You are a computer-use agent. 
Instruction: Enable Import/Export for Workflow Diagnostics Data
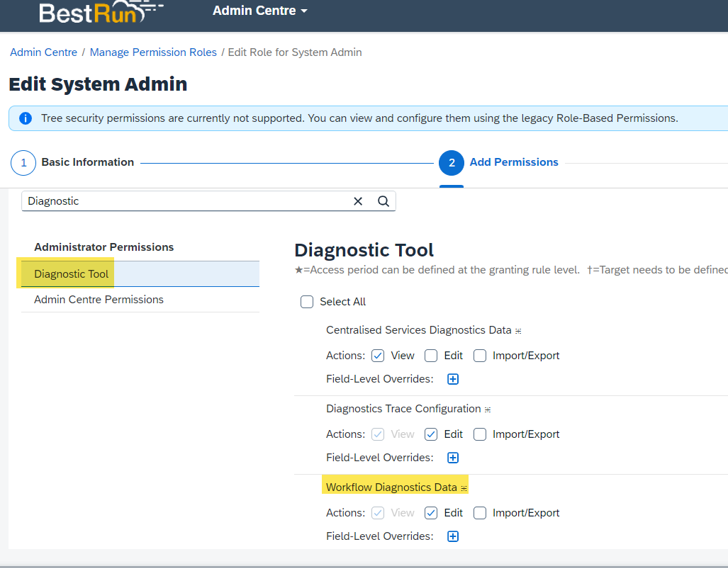(x=480, y=513)
